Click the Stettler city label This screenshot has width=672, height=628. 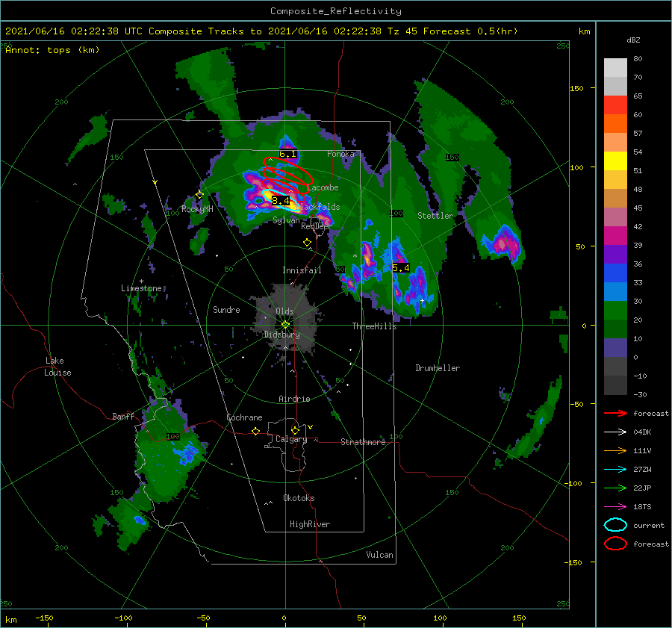pyautogui.click(x=435, y=216)
